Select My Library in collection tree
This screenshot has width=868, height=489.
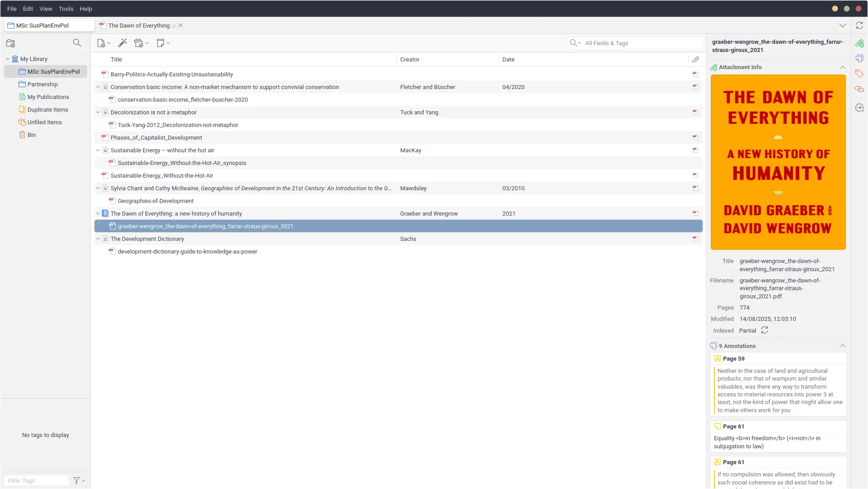pos(34,59)
